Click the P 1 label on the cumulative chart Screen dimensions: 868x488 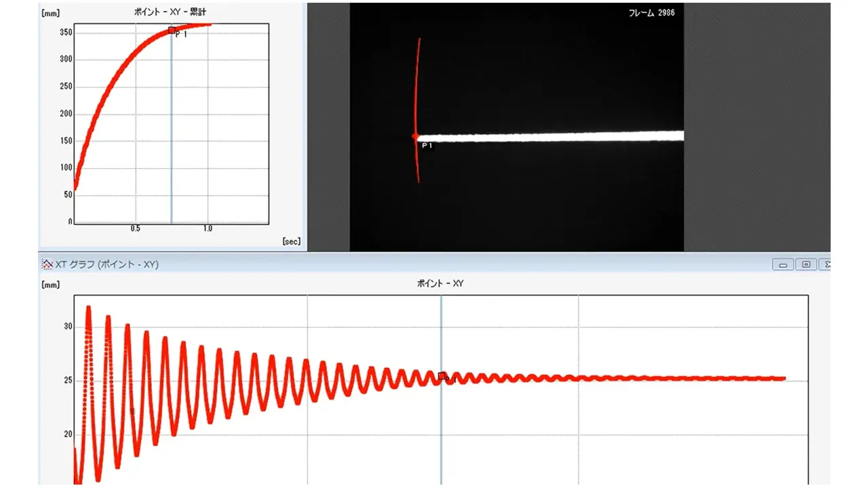pyautogui.click(x=181, y=35)
